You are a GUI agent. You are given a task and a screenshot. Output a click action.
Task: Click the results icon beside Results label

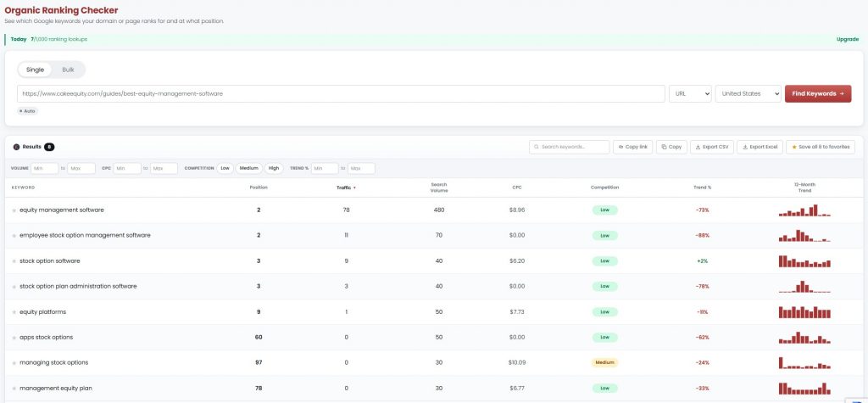coord(16,147)
